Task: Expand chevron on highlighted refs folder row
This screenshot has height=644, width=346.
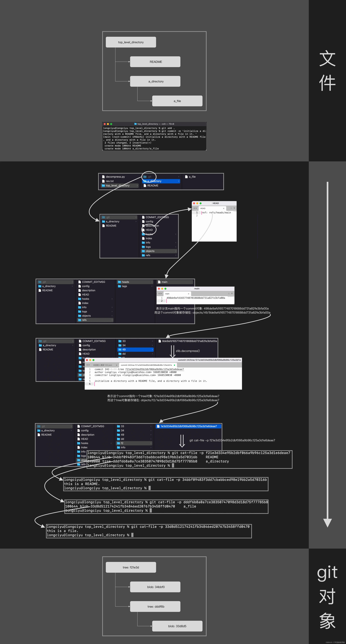Action: (112, 320)
